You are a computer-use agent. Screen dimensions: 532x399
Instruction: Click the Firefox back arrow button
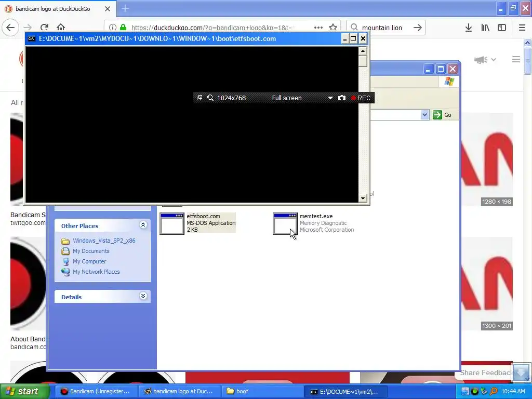[10, 28]
